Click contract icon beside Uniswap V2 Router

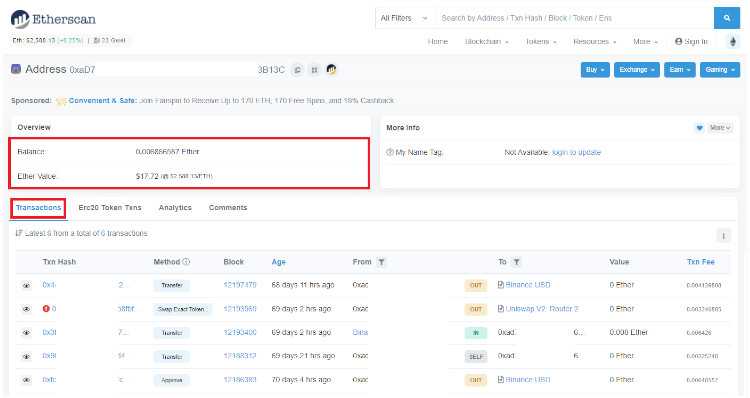(500, 309)
